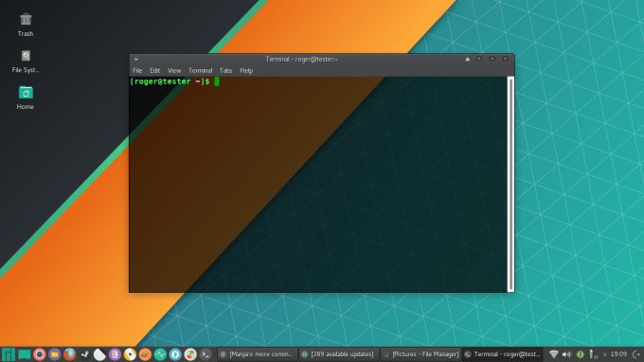
Task: Click the keep-above arrow in terminal titlebar
Action: tap(468, 59)
